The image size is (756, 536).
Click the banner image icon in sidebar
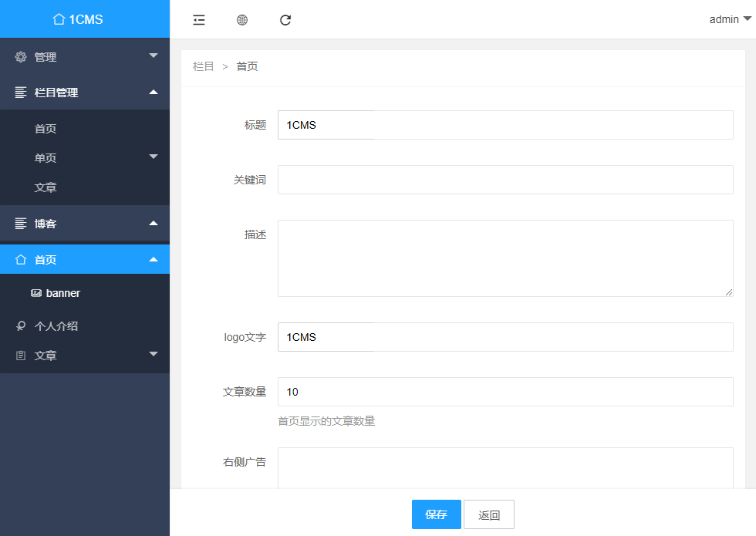coord(35,293)
